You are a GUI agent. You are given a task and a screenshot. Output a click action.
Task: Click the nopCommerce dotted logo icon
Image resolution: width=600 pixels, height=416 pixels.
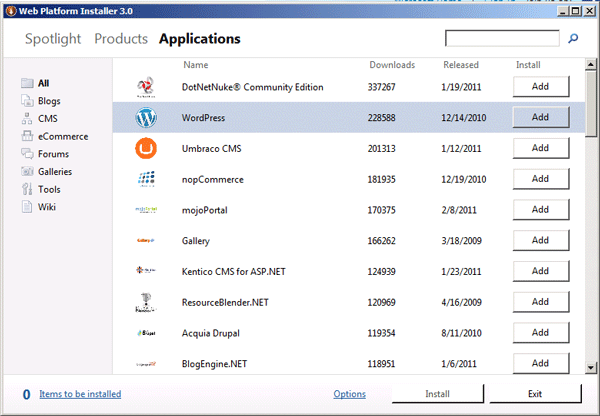[146, 179]
